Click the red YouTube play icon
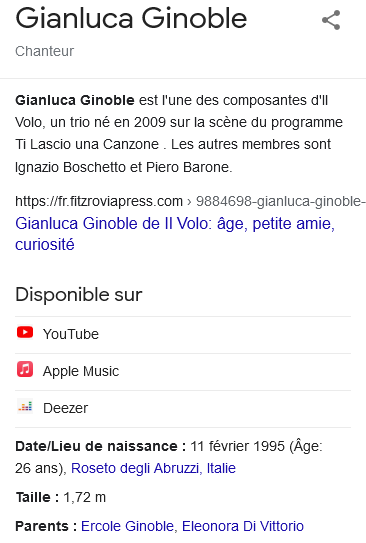The image size is (366, 543). tap(25, 332)
